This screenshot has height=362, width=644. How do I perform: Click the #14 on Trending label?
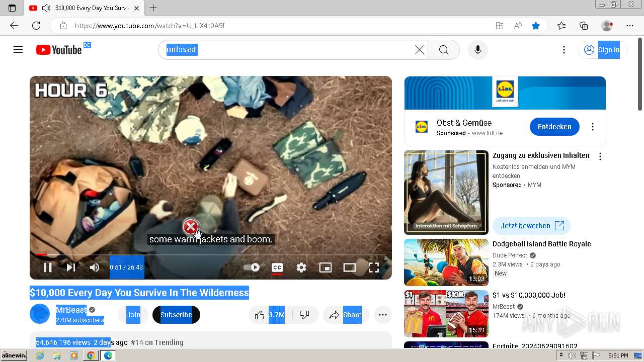coord(157,342)
